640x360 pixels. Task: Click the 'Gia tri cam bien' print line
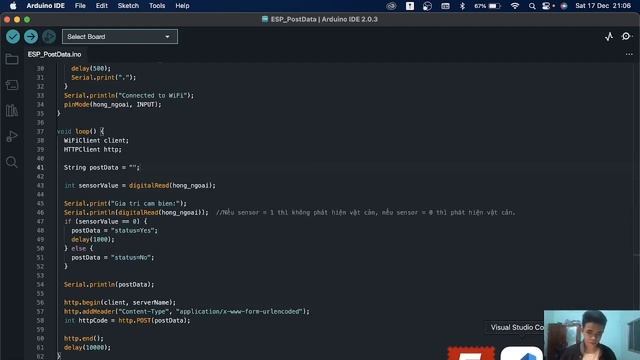coord(125,203)
